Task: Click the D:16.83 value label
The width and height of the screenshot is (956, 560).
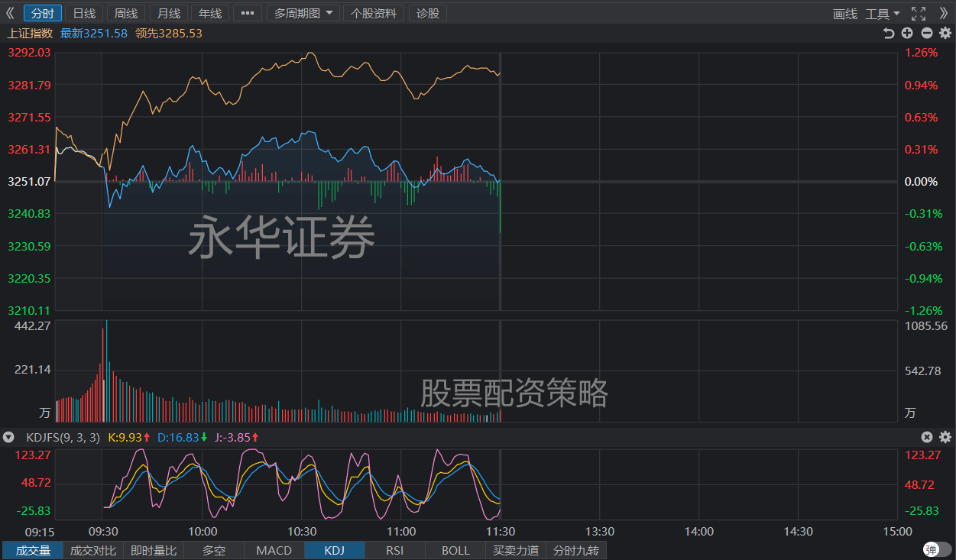Action: (x=183, y=437)
